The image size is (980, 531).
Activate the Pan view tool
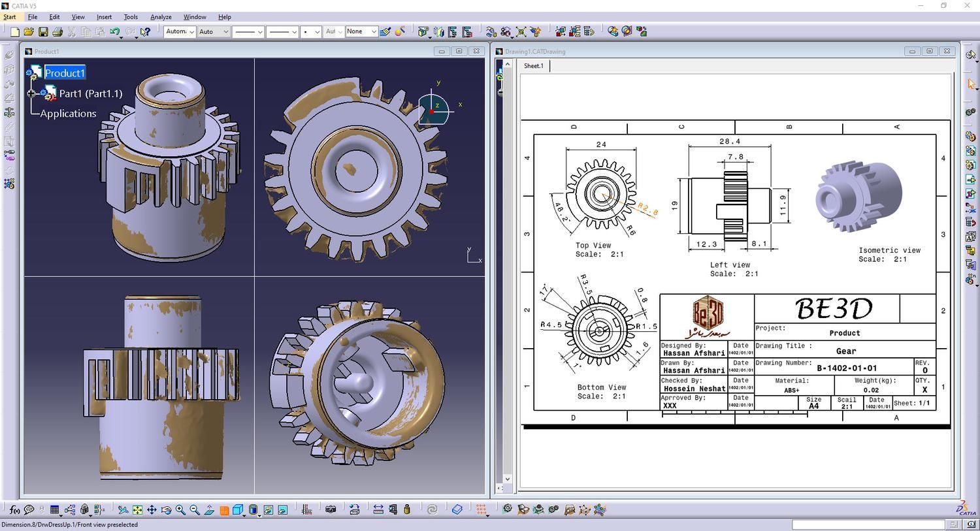(152, 509)
